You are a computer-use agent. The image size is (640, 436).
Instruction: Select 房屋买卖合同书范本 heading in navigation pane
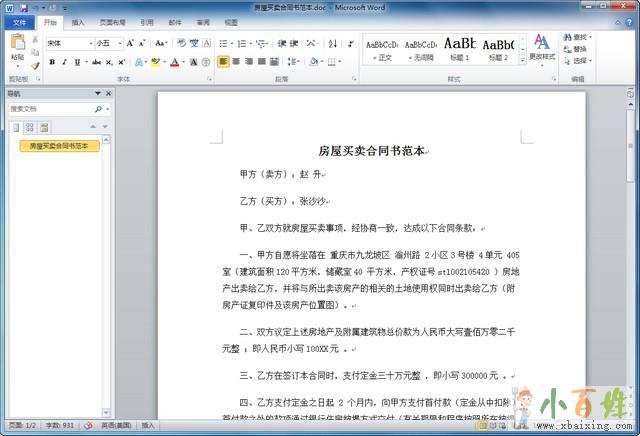coord(59,146)
